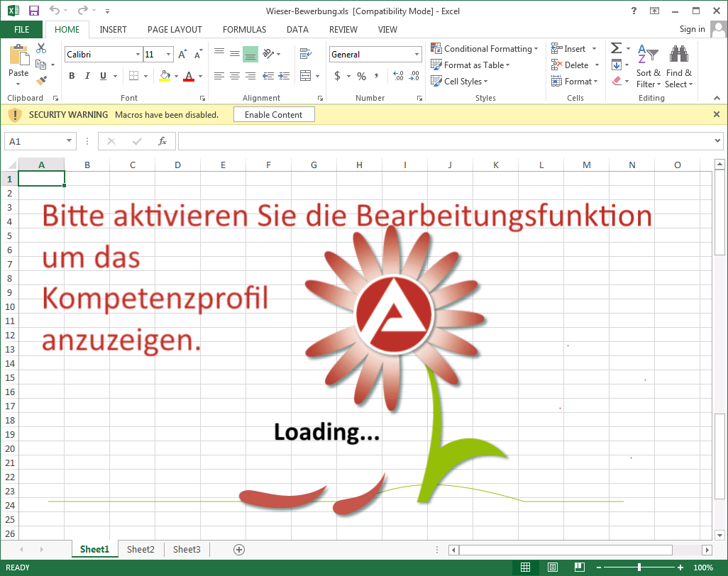Screen dimensions: 728x576
Task: Click the Orientation text angle icon
Action: tap(268, 53)
